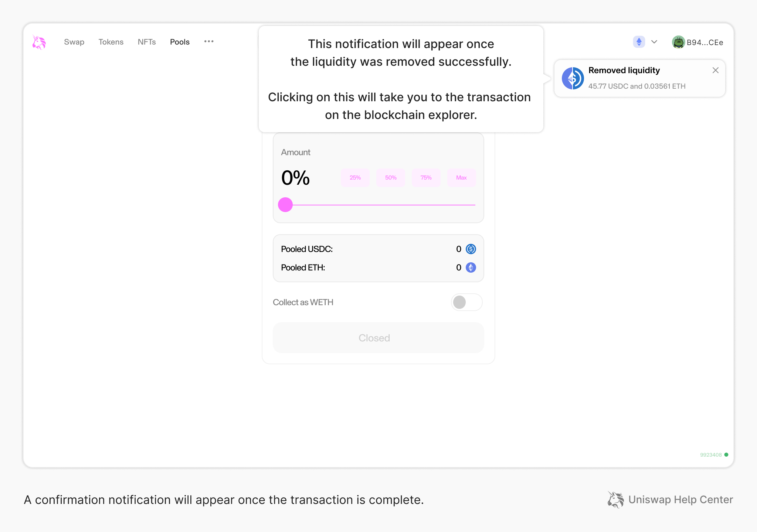This screenshot has width=757, height=532.
Task: Select the Max amount option
Action: click(x=461, y=177)
